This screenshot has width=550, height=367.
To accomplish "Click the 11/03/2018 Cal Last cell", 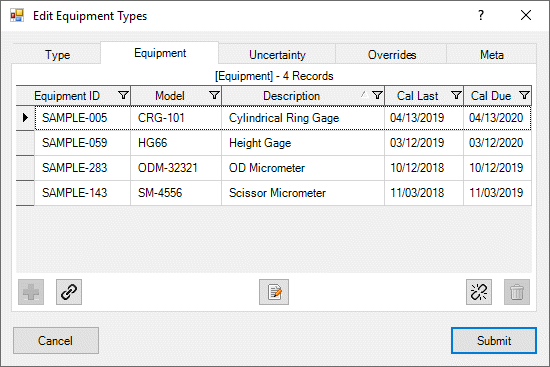I will point(424,193).
